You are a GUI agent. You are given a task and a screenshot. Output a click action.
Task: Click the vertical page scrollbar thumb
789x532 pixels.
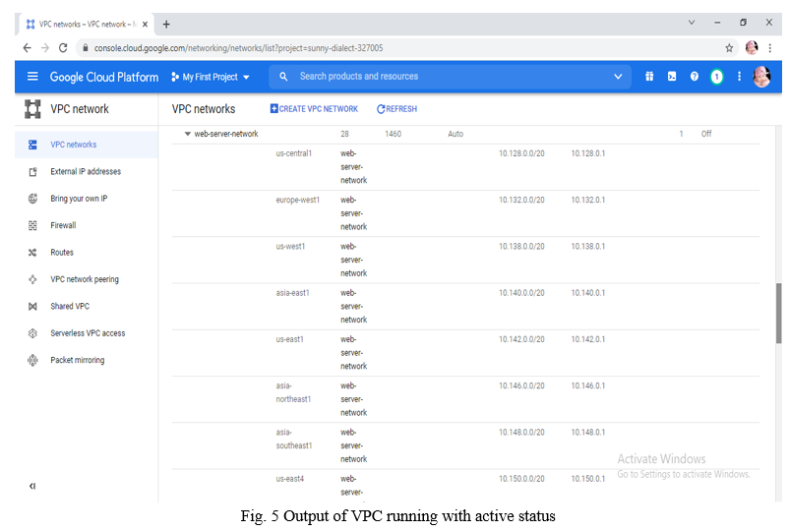tap(779, 314)
